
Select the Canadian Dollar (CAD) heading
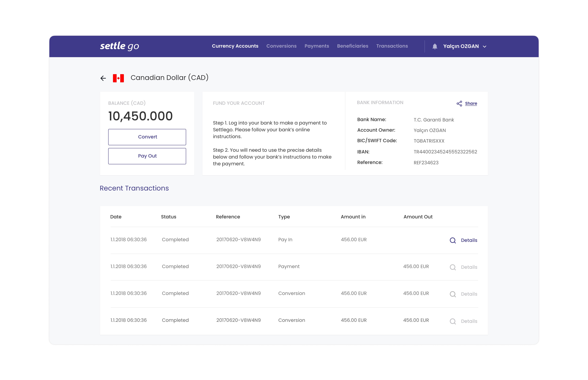pyautogui.click(x=169, y=78)
